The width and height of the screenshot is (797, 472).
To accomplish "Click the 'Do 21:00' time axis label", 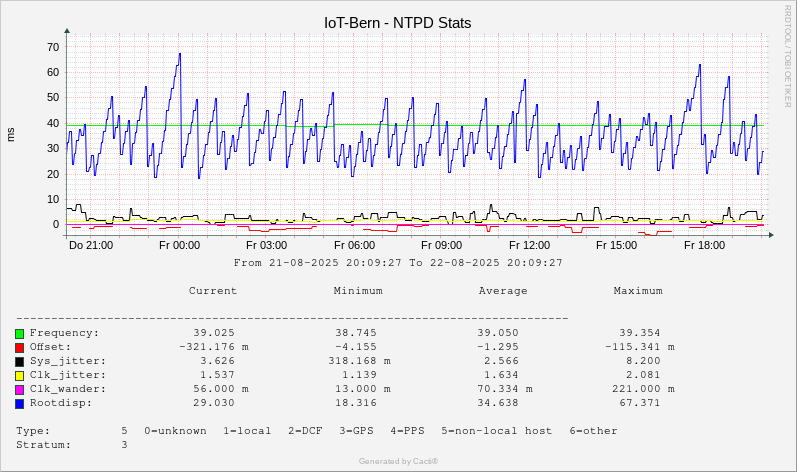I will [x=91, y=245].
